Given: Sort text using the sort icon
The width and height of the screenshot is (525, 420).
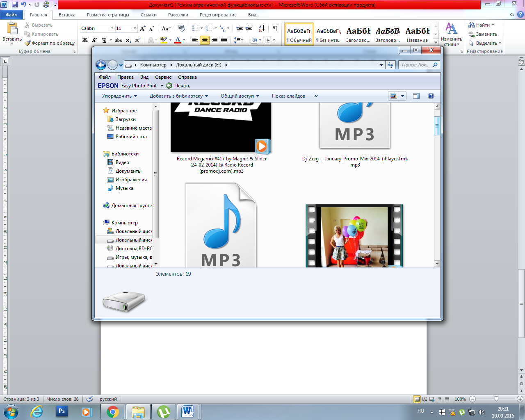Looking at the screenshot, I should (261, 28).
